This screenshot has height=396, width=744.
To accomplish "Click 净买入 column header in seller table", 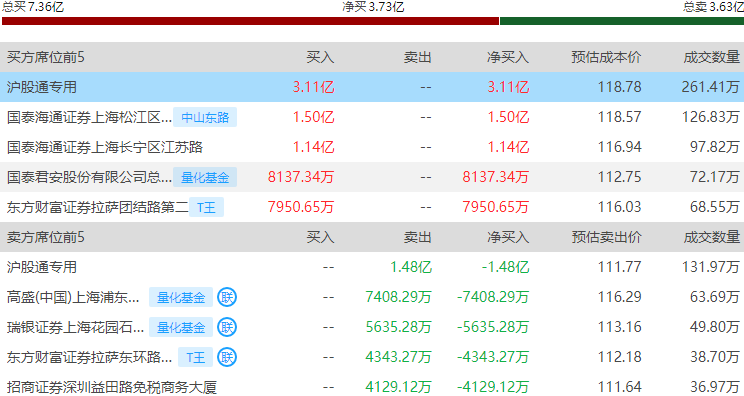I will (508, 237).
